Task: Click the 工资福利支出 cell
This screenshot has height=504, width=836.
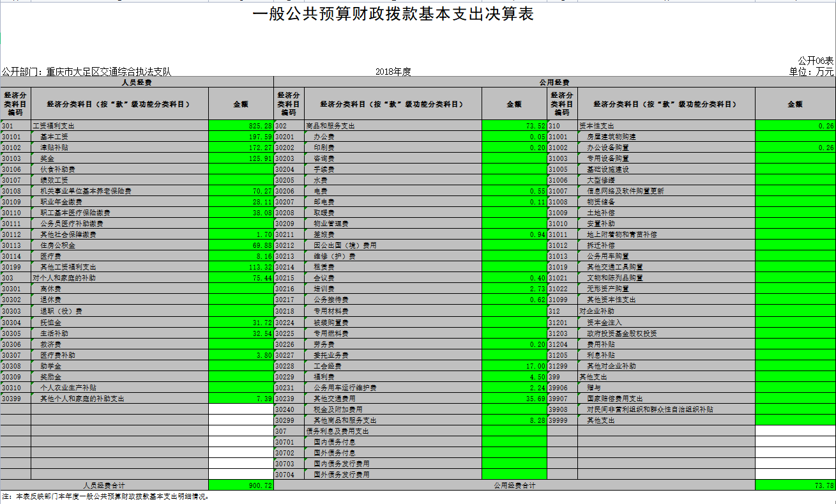Action: [x=119, y=126]
